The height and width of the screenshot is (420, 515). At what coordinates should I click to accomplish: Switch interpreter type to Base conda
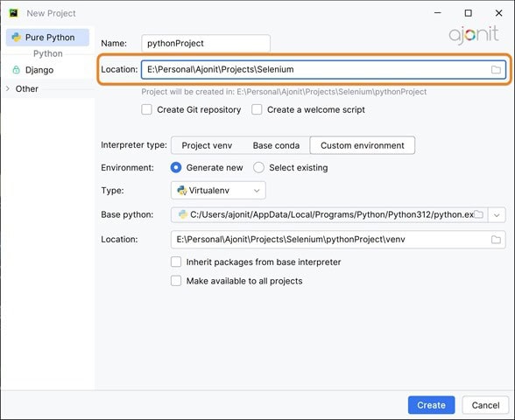276,145
